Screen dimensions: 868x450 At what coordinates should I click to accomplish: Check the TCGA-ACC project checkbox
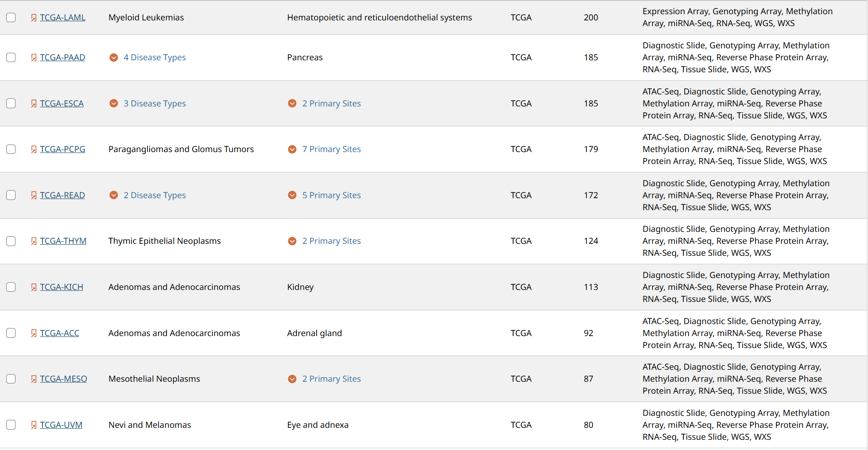(11, 333)
